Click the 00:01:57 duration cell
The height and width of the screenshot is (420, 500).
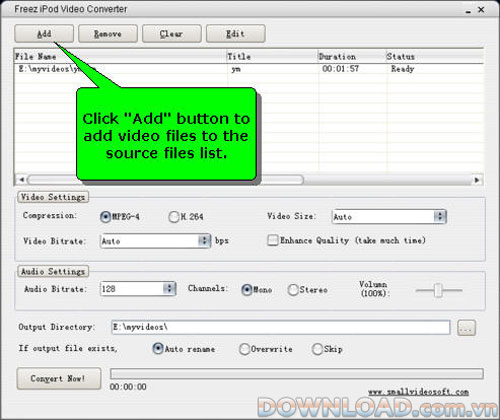pyautogui.click(x=340, y=69)
